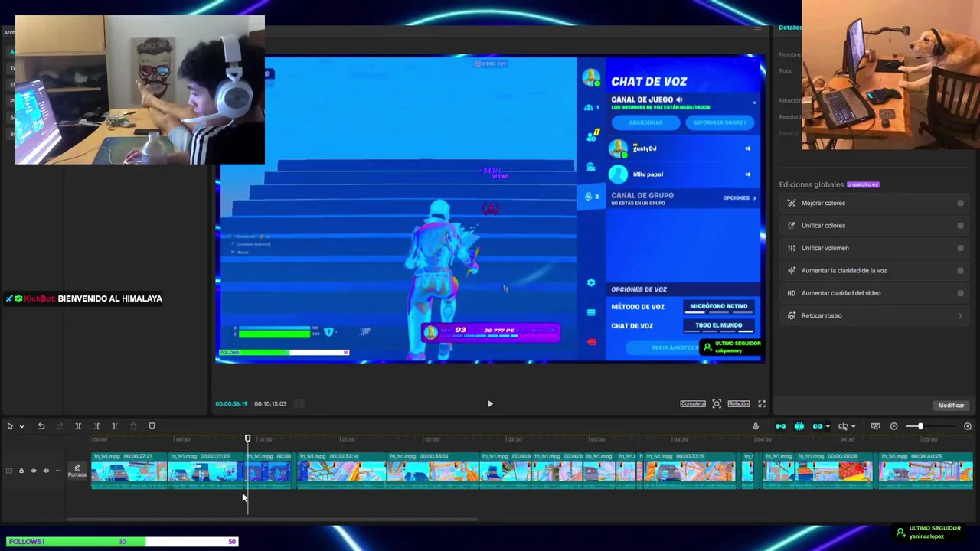Undo the last edit
The height and width of the screenshot is (551, 980).
pyautogui.click(x=41, y=426)
